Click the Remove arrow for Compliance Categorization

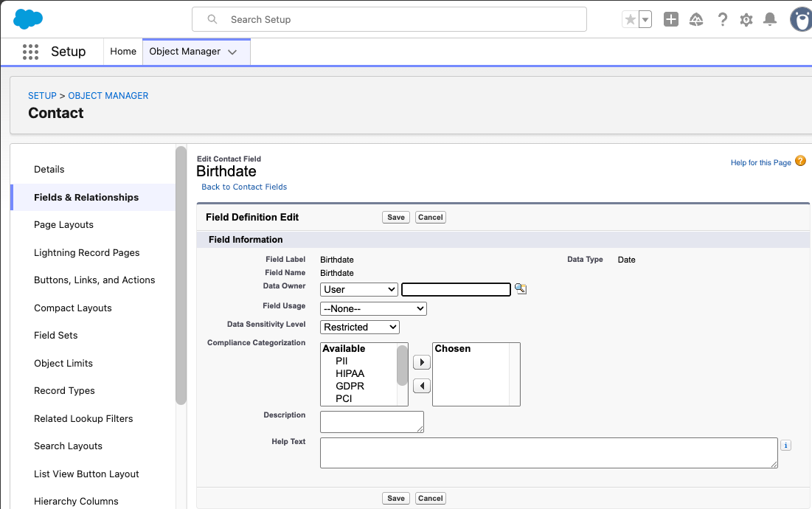click(x=421, y=386)
